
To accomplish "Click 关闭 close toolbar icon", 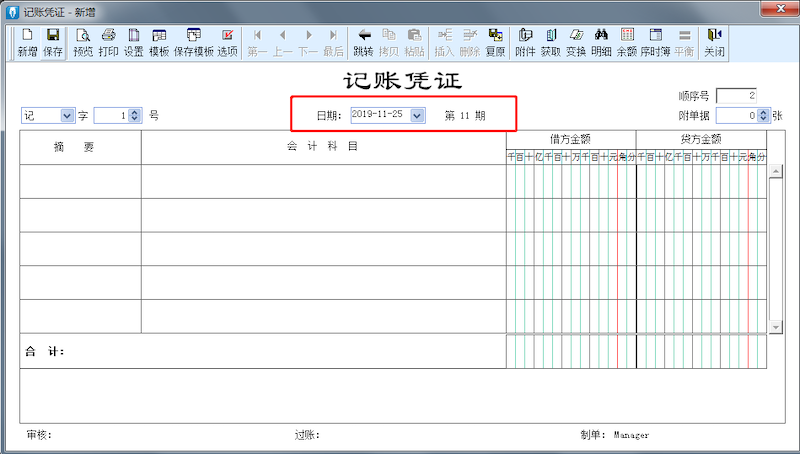I will (x=714, y=43).
